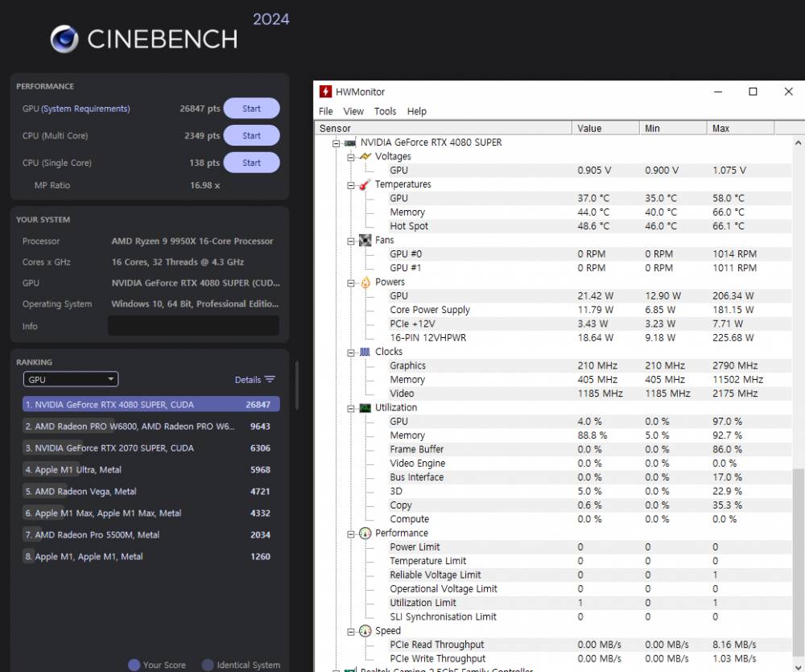Collapse the Fans tree node

coord(351,241)
